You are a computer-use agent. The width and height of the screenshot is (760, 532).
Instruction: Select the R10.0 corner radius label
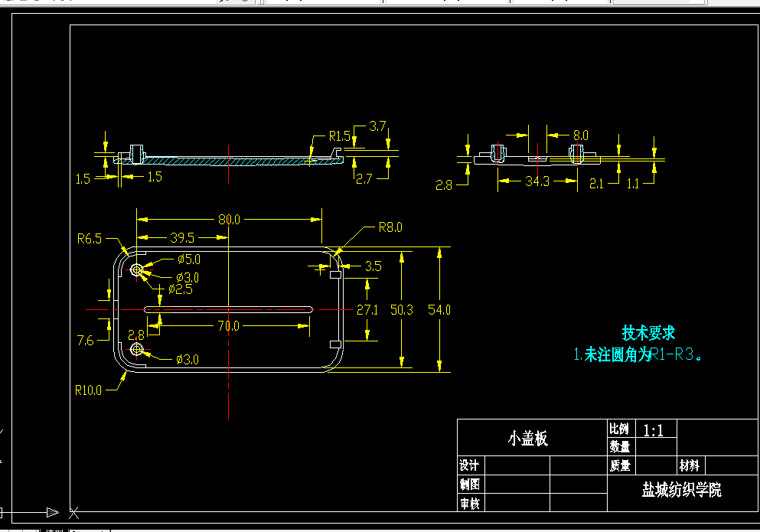88,390
